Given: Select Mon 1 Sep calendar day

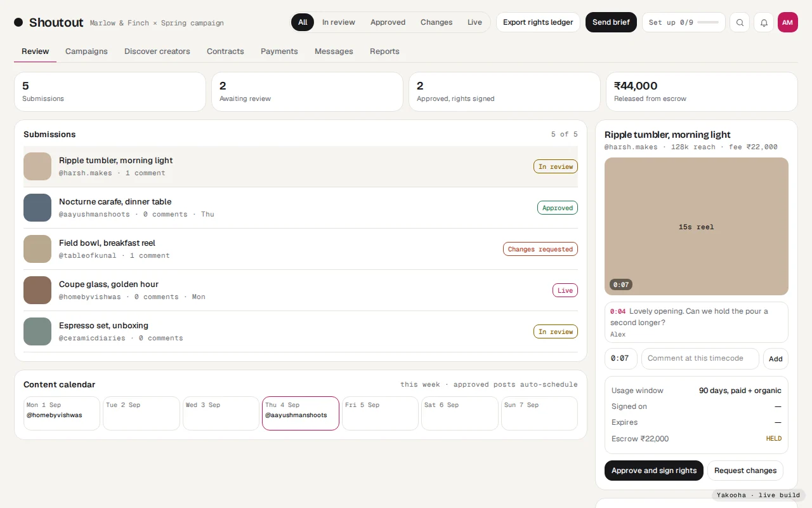Looking at the screenshot, I should [x=62, y=413].
